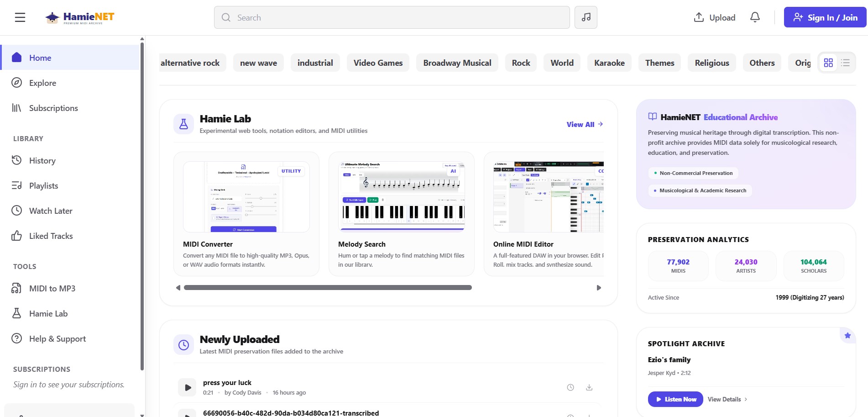Open the MIDI Converter thumbnail
Screen dimensions: 868x417
pyautogui.click(x=246, y=197)
